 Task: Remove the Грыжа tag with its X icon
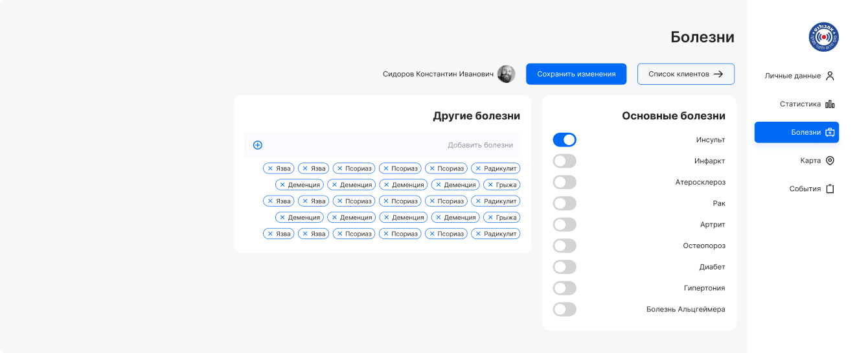pos(490,185)
